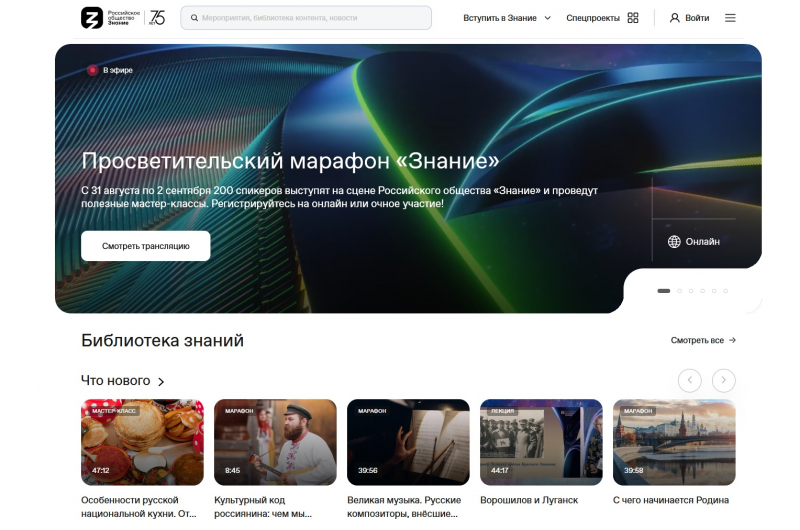Open the «Ворошилов и Луганск» video thumbnail
800x530 pixels.
(541, 442)
